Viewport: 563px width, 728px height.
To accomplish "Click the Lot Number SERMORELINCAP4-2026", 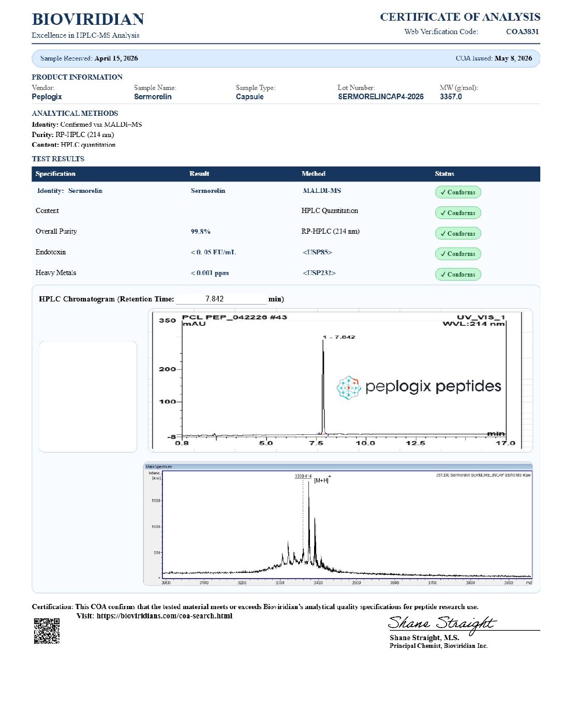I will point(381,97).
